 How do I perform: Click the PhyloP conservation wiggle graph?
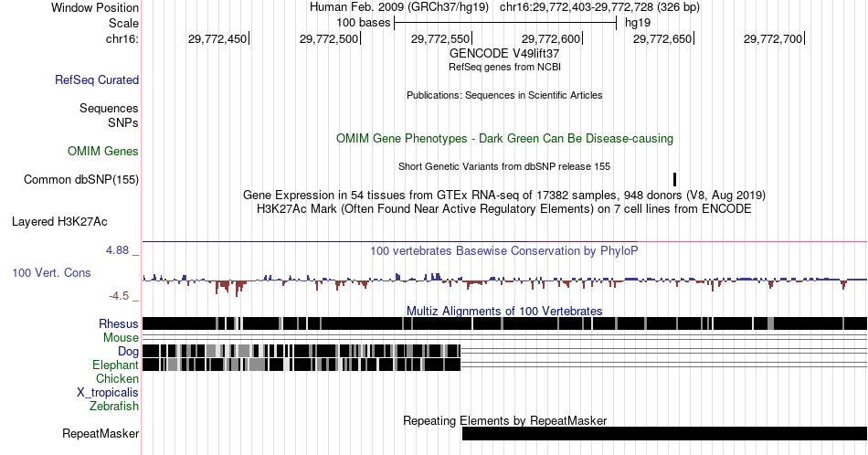(504, 282)
